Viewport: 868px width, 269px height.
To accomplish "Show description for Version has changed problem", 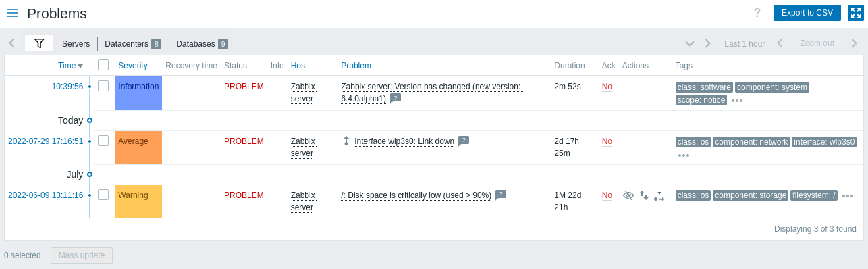I will click(396, 98).
